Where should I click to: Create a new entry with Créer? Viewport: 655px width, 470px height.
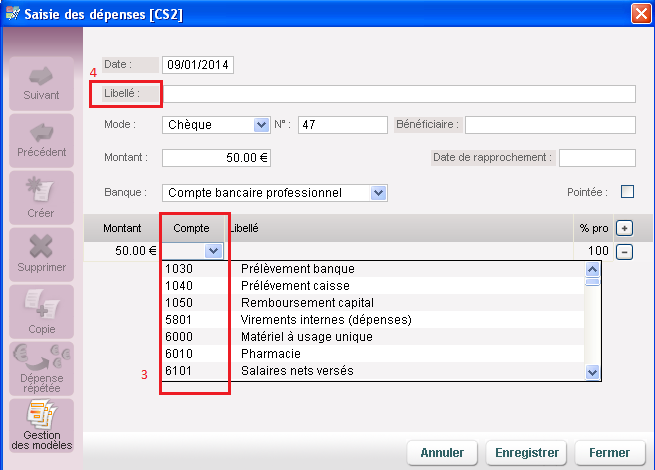41,198
